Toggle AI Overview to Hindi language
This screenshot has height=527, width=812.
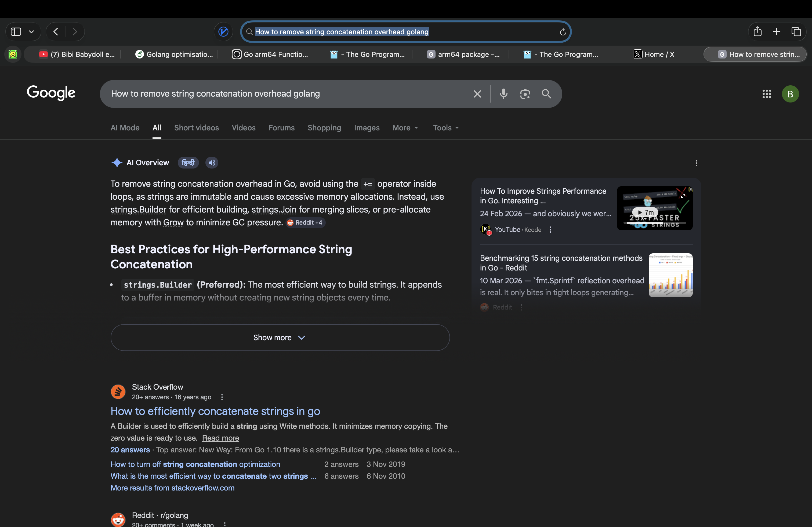[188, 163]
